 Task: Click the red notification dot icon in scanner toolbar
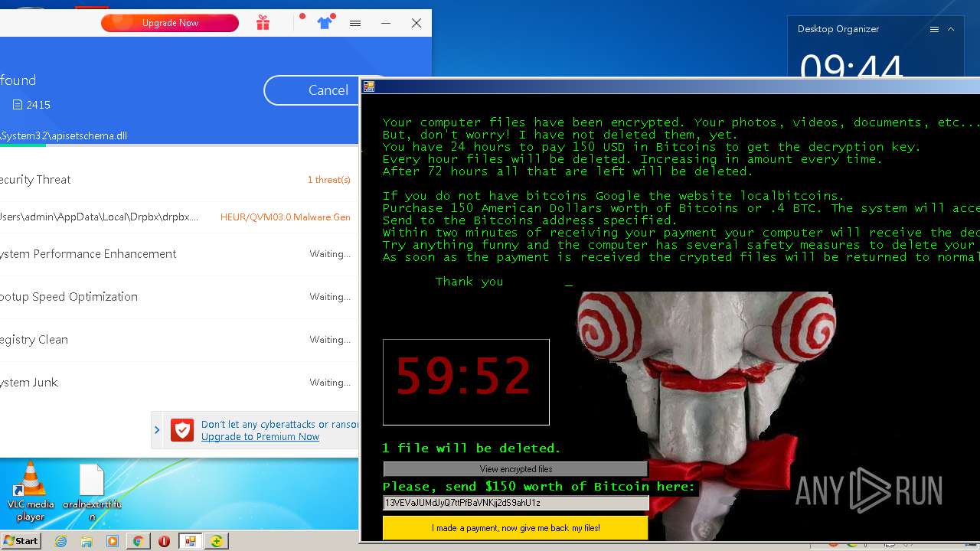(x=302, y=17)
